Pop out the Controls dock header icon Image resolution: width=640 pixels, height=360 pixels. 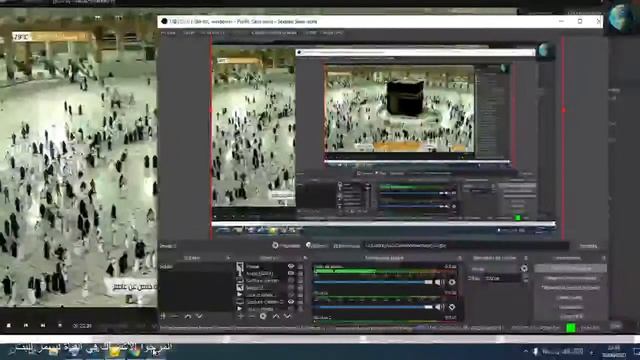tap(604, 258)
